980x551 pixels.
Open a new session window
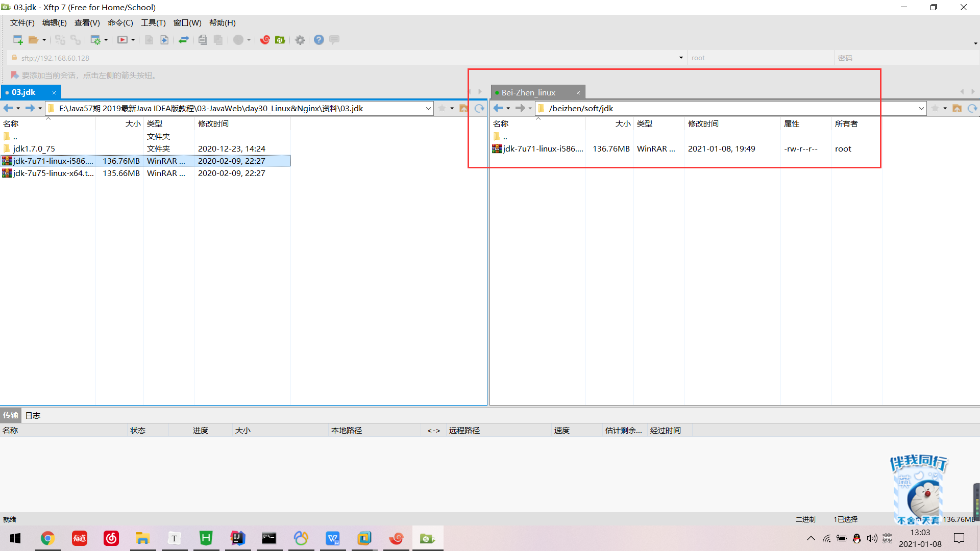[16, 40]
